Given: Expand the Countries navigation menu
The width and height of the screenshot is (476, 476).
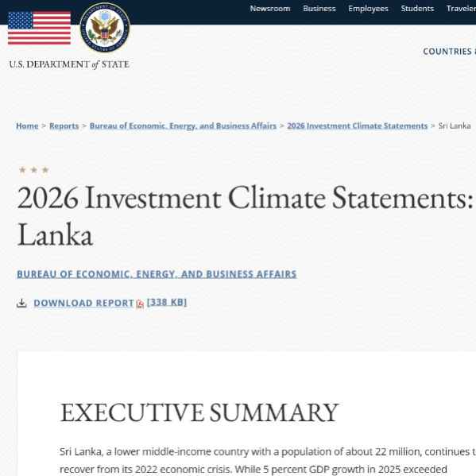Looking at the screenshot, I should pos(449,52).
